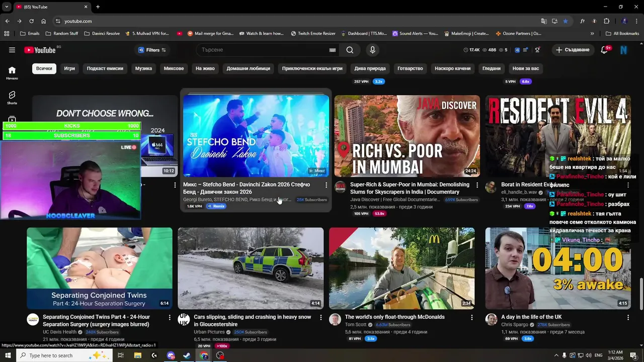Click the Urban Pictures channel avatar

pyautogui.click(x=184, y=320)
